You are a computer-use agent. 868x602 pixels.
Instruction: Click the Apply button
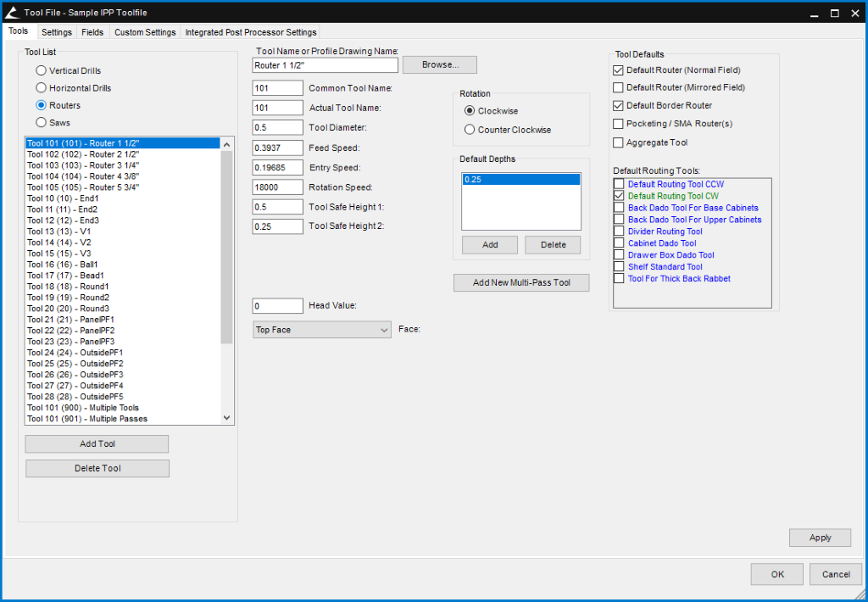(820, 538)
